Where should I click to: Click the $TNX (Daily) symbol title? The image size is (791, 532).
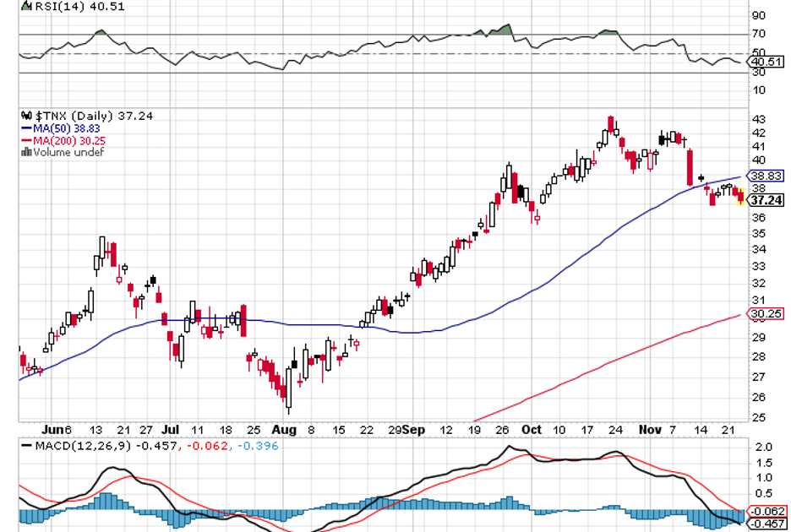(78, 116)
